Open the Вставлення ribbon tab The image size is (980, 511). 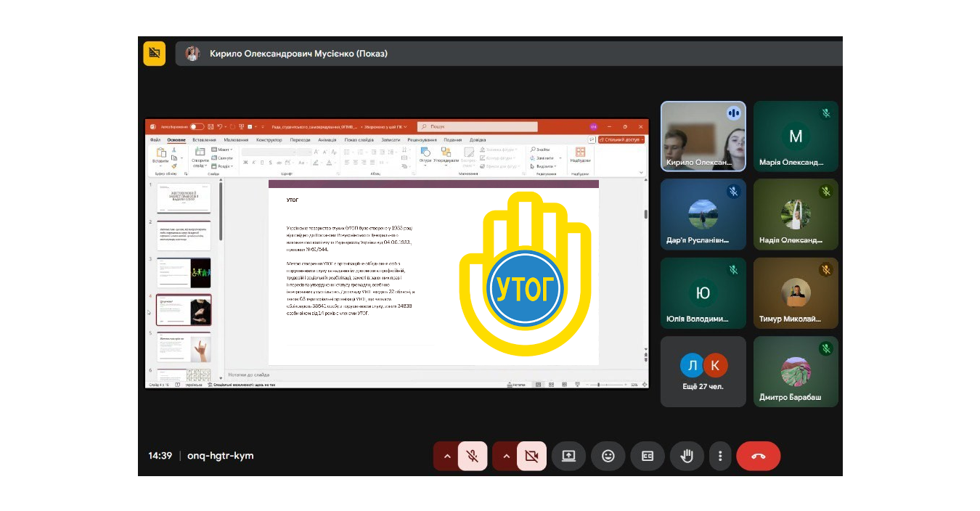point(204,139)
